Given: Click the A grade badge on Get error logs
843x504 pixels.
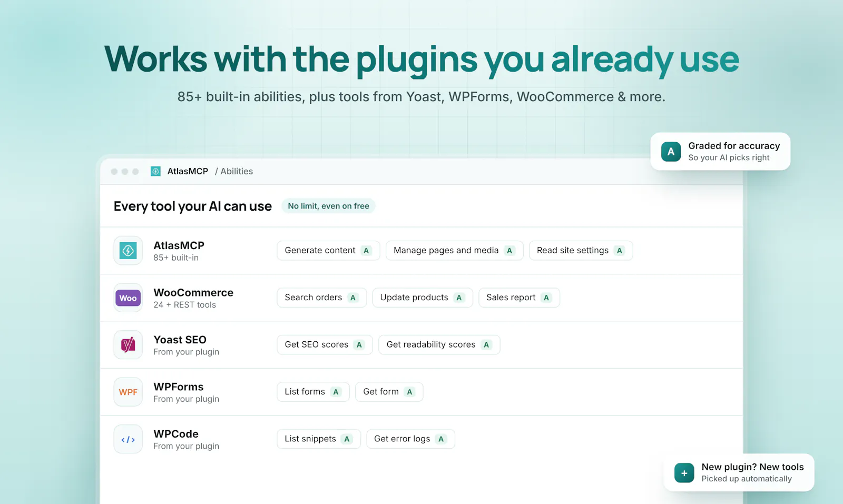Looking at the screenshot, I should (441, 439).
